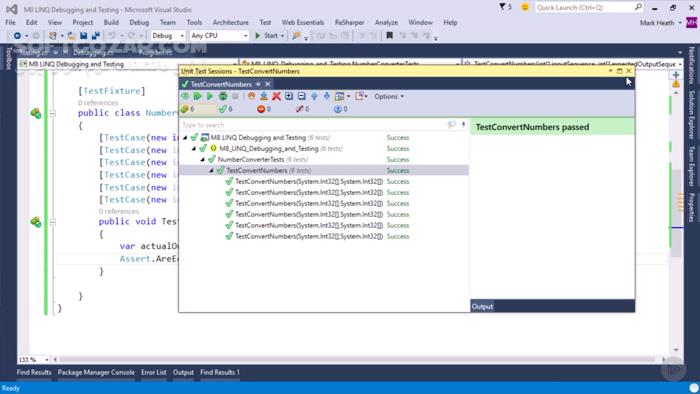700x394 pixels.
Task: Filter by failed tests count 0
Action: 264,109
